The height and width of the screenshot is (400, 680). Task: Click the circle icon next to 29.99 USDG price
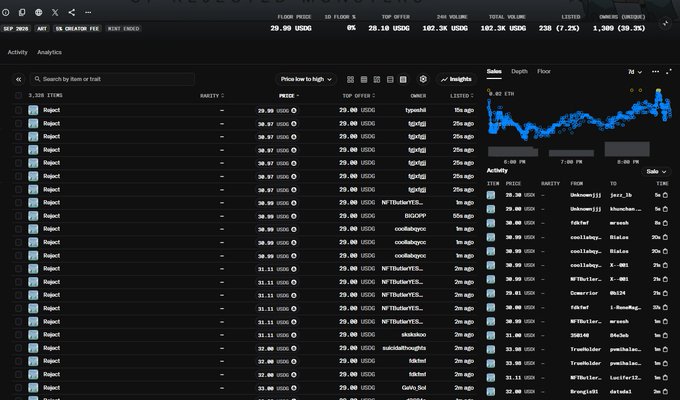tap(294, 111)
